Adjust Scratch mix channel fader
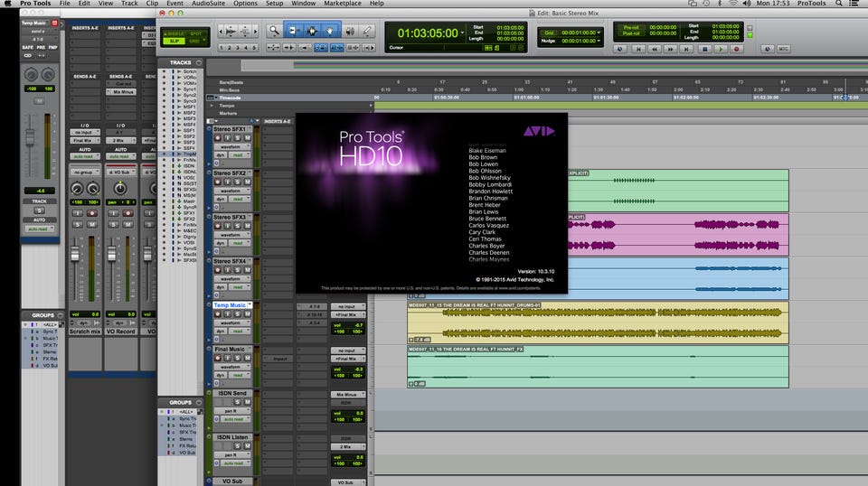The height and width of the screenshot is (486, 868). tap(75, 254)
